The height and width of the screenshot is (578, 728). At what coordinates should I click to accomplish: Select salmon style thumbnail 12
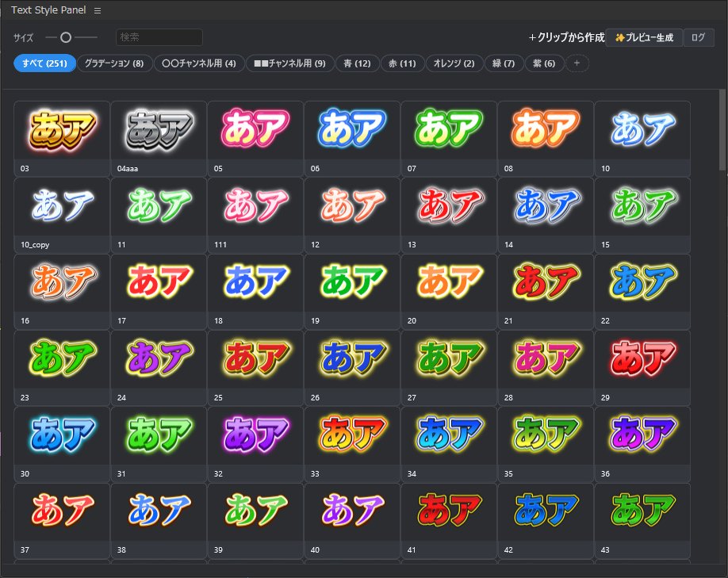point(352,215)
